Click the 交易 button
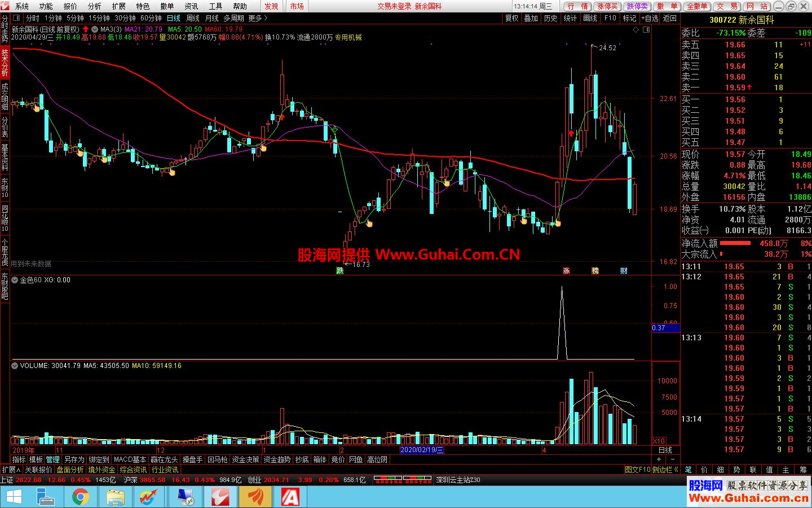Image resolution: width=812 pixels, height=508 pixels. coord(727,6)
